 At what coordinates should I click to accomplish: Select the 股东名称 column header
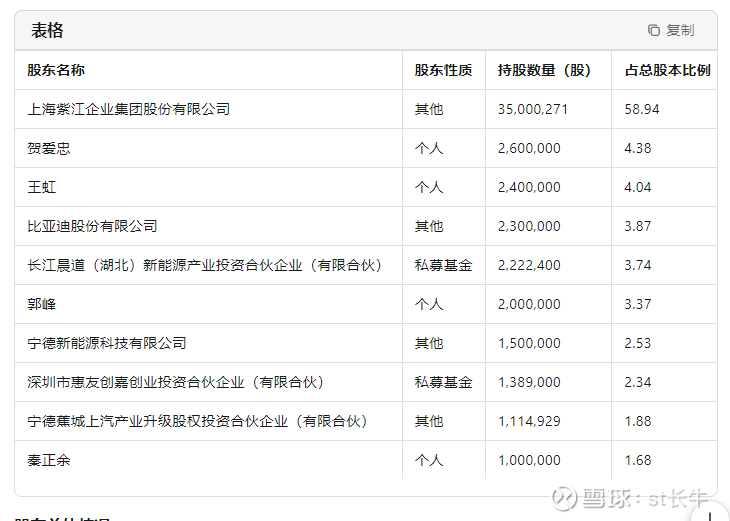point(56,70)
